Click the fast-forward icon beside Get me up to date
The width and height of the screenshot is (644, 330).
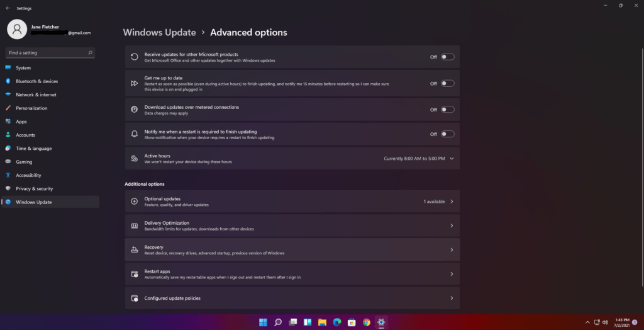tap(135, 83)
